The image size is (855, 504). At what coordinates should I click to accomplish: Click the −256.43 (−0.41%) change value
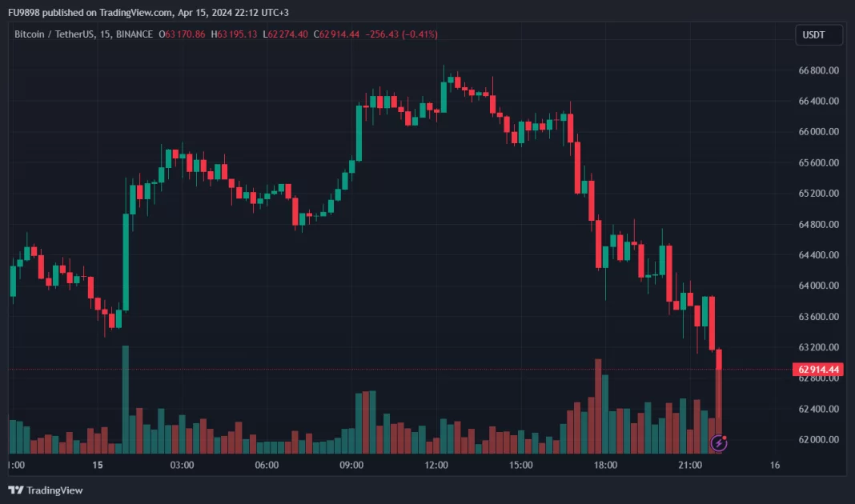point(403,34)
